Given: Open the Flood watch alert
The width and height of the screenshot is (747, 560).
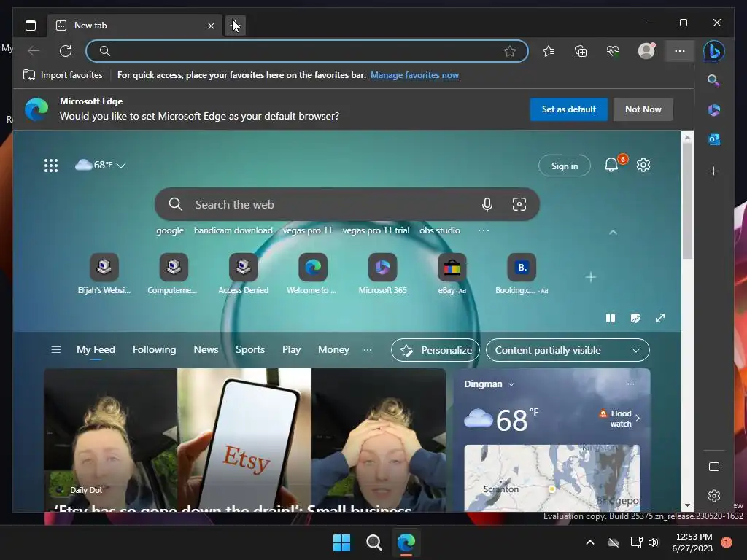Looking at the screenshot, I should pos(619,419).
